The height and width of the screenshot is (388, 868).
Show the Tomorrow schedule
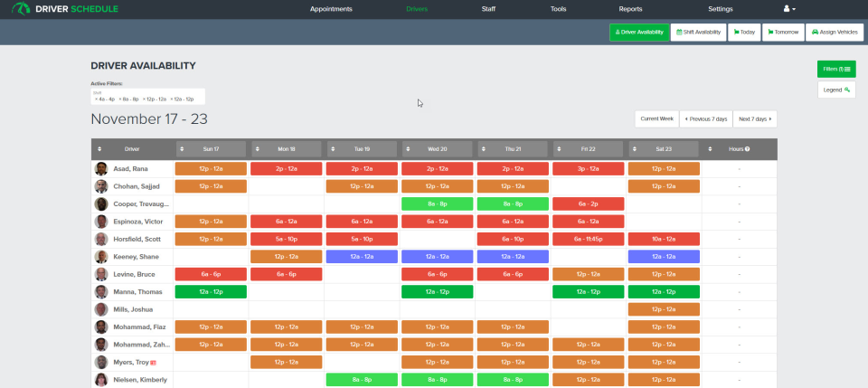[783, 32]
